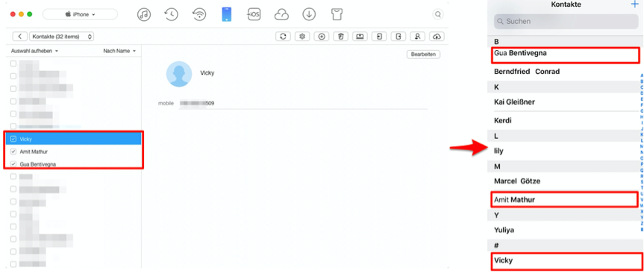Open the Wi-Fi Air Backup icon
This screenshot has height=272, width=644.
point(199,15)
